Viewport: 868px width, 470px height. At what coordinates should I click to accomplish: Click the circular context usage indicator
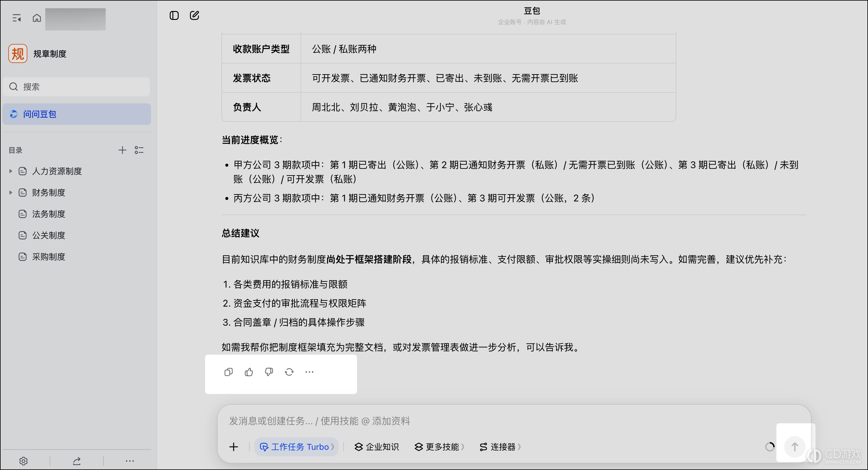pos(770,447)
